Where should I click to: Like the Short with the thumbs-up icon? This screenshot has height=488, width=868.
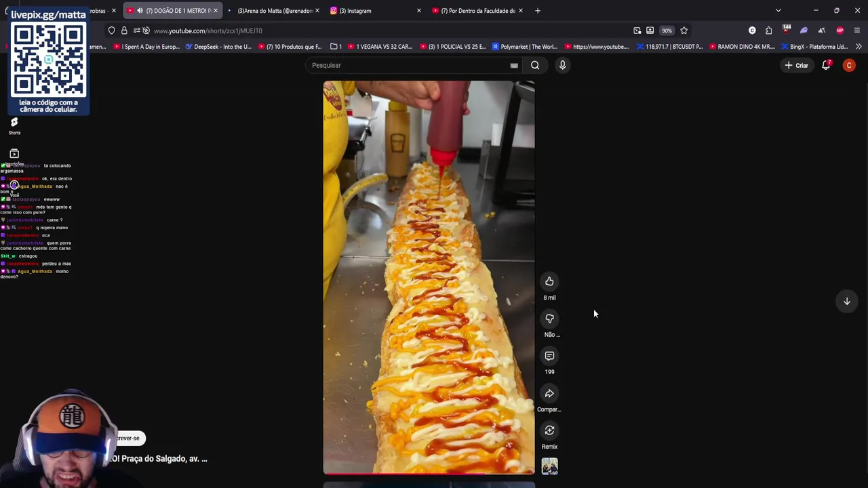click(x=549, y=281)
